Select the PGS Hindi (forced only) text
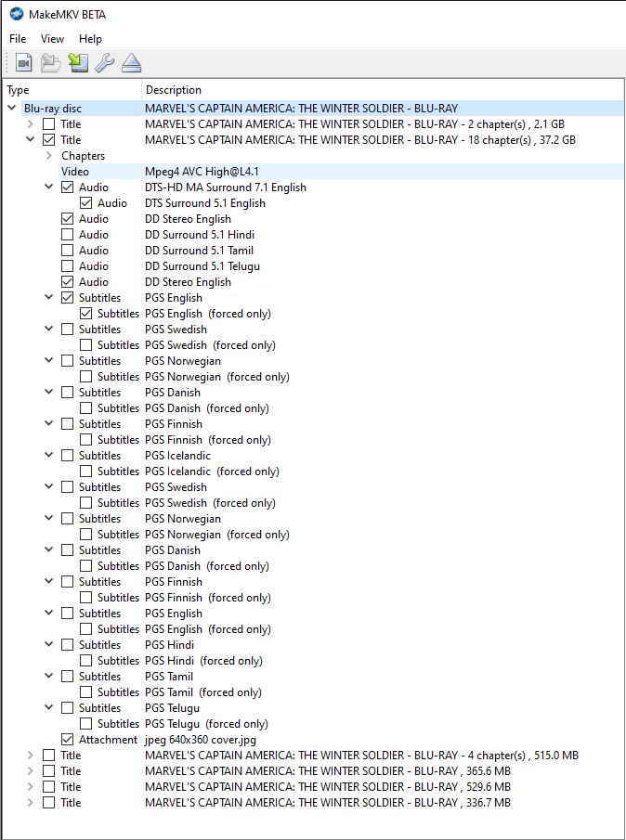626x840 pixels. pyautogui.click(x=203, y=661)
